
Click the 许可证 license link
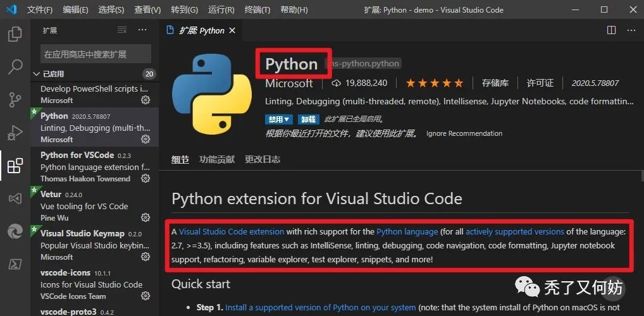pyautogui.click(x=540, y=83)
